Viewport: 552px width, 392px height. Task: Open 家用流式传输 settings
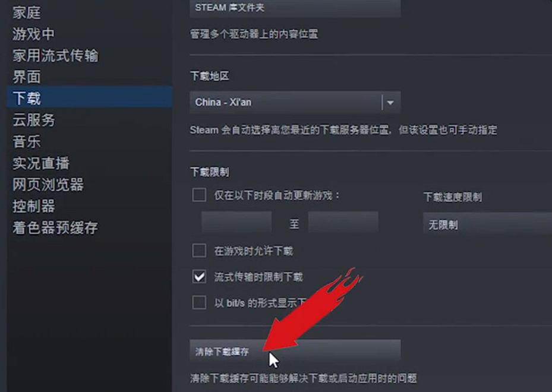click(56, 56)
